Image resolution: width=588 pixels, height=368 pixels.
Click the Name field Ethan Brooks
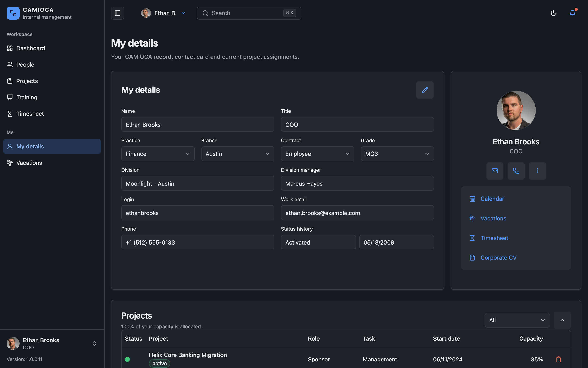(198, 125)
